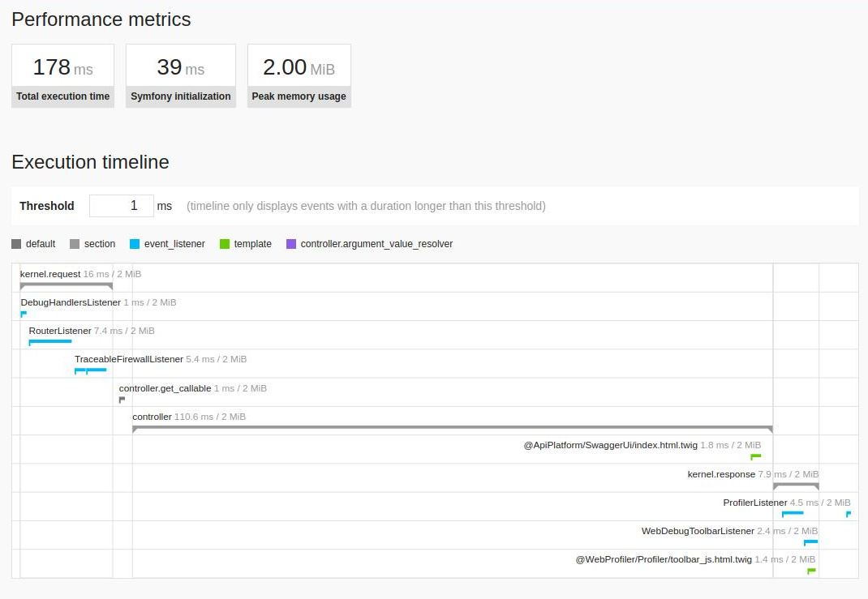This screenshot has height=599, width=868.
Task: Click the controller 110.6 ms label
Action: click(x=189, y=417)
